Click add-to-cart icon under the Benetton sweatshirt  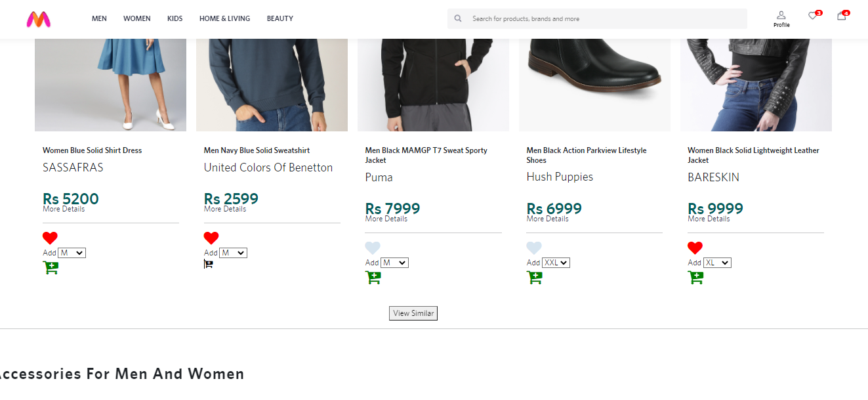[209, 263]
